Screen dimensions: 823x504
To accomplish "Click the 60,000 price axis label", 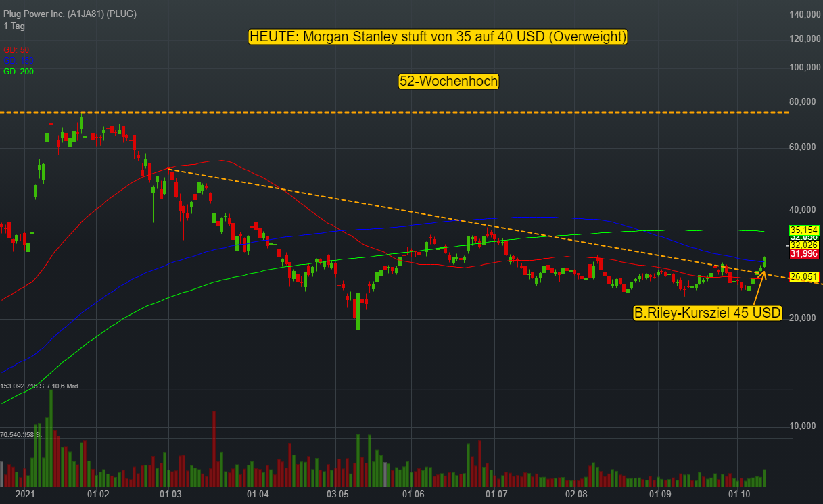I will point(804,148).
